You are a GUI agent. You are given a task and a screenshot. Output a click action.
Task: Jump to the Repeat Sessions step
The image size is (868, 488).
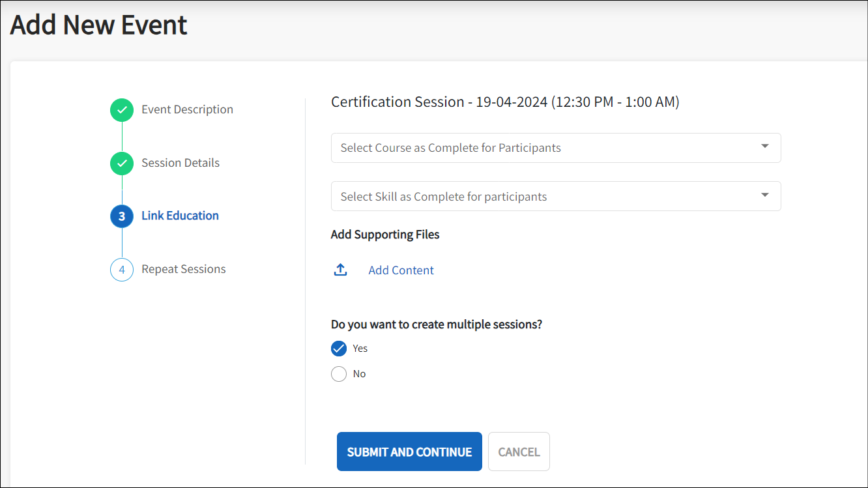[184, 269]
